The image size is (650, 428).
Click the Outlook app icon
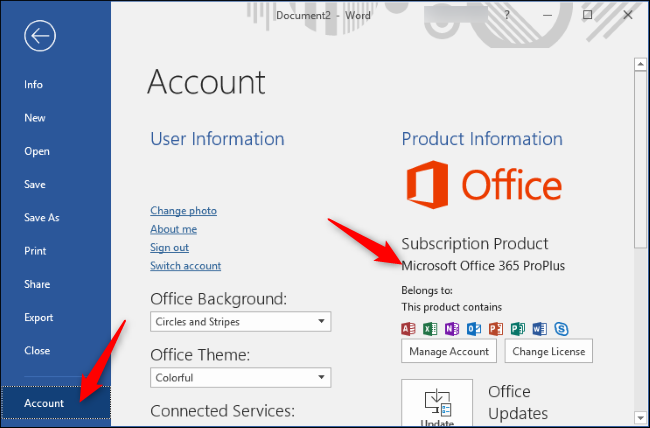tap(472, 328)
